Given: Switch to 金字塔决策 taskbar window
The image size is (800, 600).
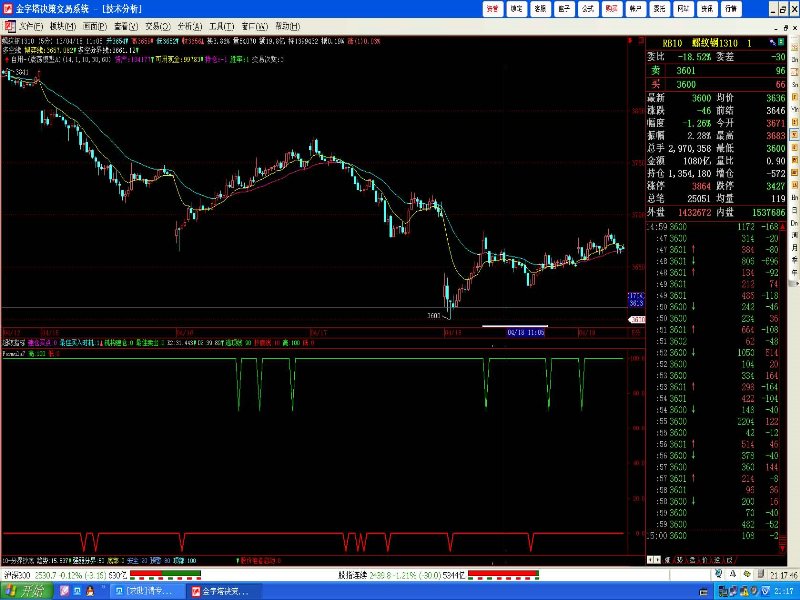Looking at the screenshot, I should click(225, 591).
